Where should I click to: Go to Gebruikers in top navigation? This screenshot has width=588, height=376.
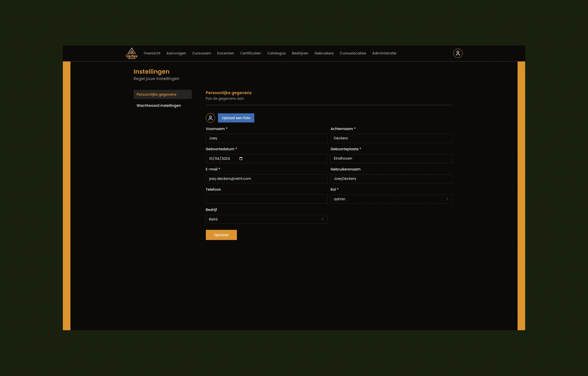(324, 53)
